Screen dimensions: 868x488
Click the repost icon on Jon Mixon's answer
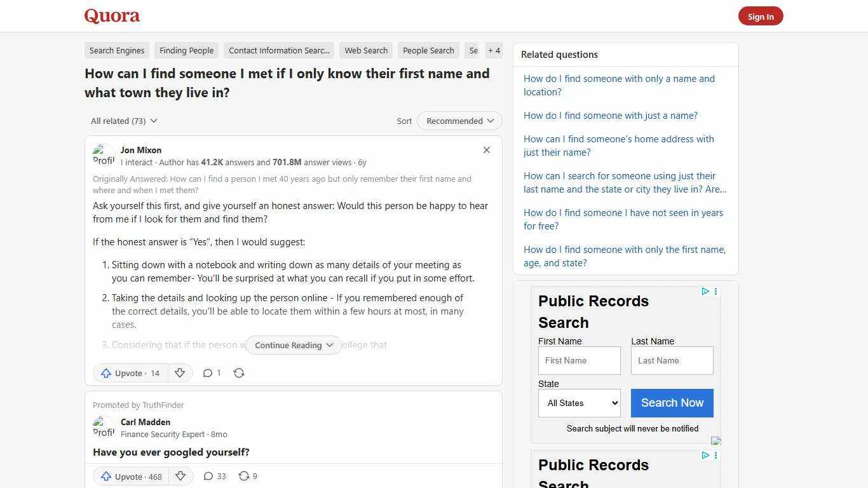tap(239, 373)
